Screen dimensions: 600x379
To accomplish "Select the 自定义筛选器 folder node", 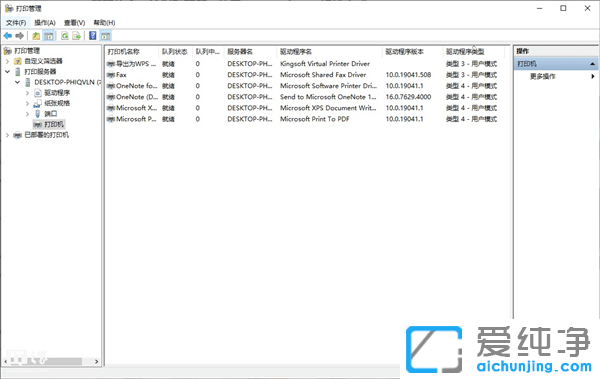I will (x=43, y=61).
